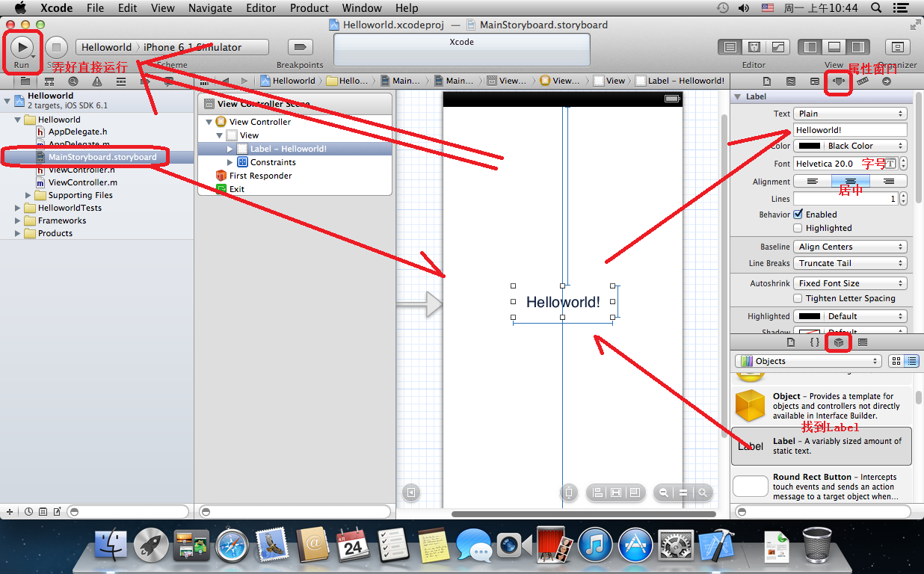The height and width of the screenshot is (574, 924).
Task: Toggle the debug area view button
Action: pyautogui.click(x=834, y=47)
